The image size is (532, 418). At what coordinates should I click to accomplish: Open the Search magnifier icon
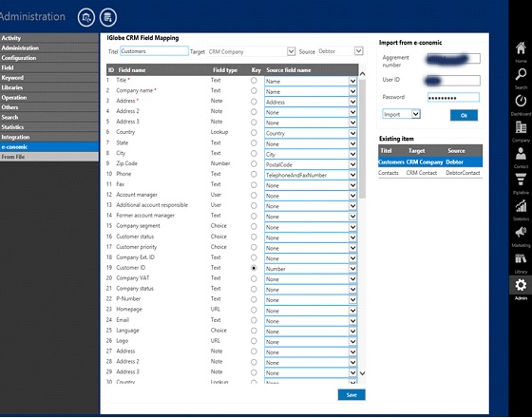pos(521,74)
